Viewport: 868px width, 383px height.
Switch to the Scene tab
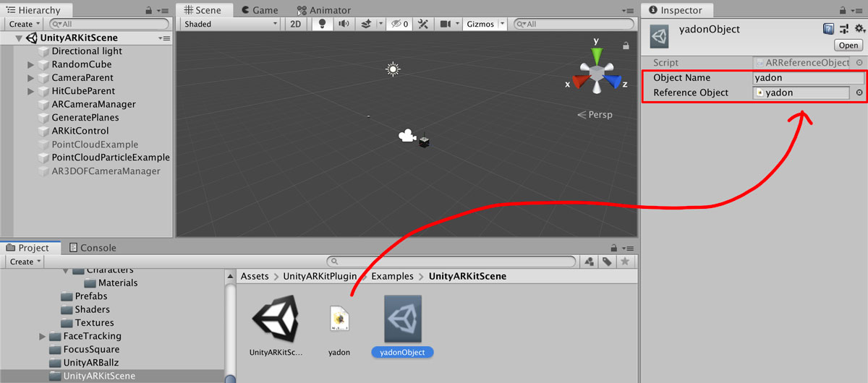[x=204, y=10]
